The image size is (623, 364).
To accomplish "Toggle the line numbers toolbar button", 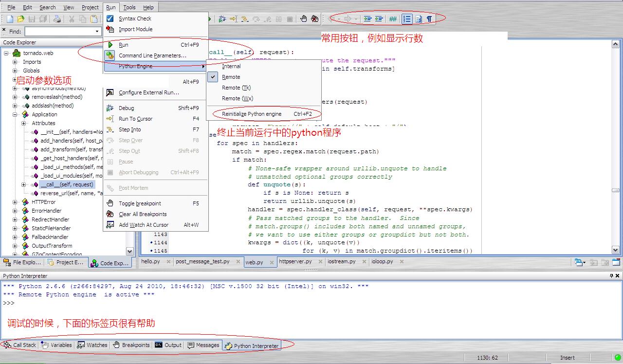I will pyautogui.click(x=407, y=19).
